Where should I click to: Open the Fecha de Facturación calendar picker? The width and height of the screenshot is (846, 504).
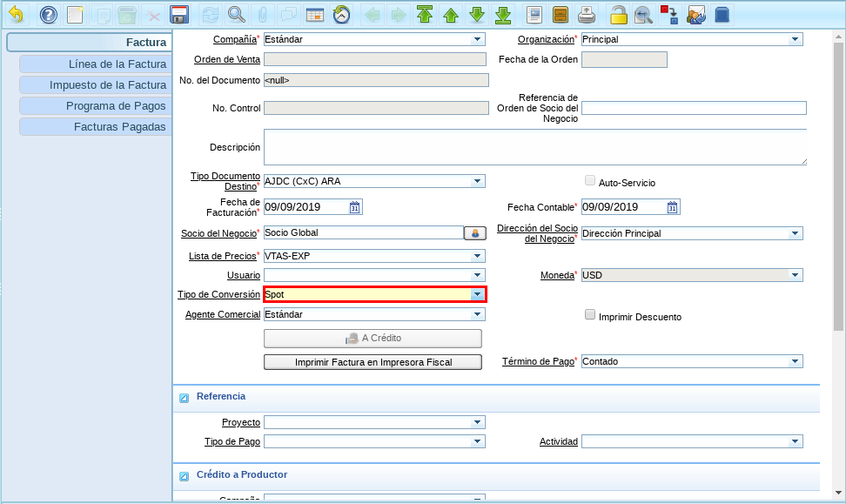[x=355, y=207]
